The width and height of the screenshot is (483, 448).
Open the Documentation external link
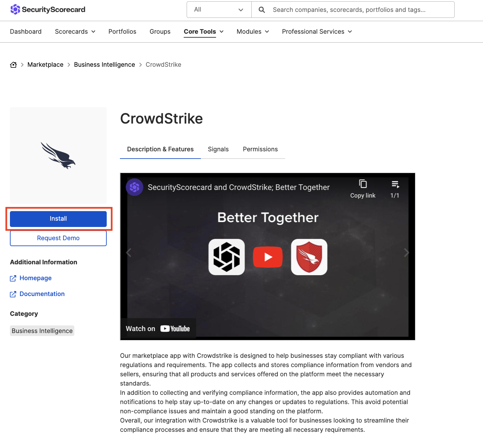(42, 294)
